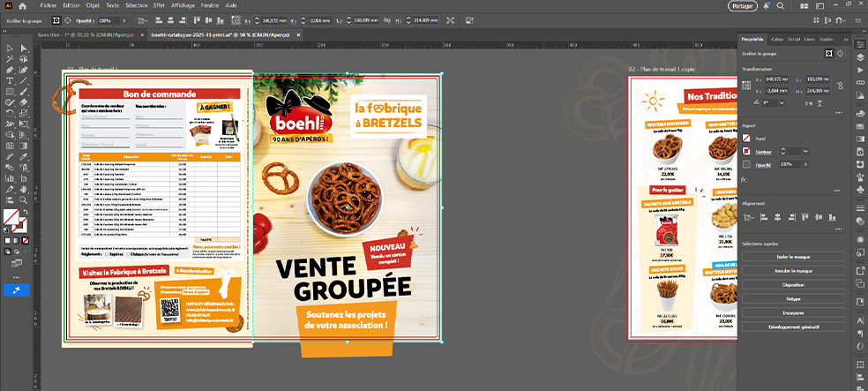Select the Magic Wand tool

click(x=10, y=58)
